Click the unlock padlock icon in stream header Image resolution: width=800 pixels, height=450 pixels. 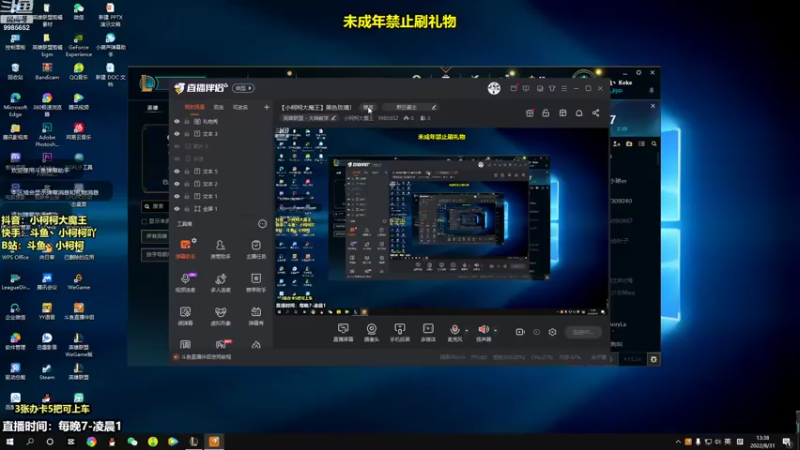point(546,113)
